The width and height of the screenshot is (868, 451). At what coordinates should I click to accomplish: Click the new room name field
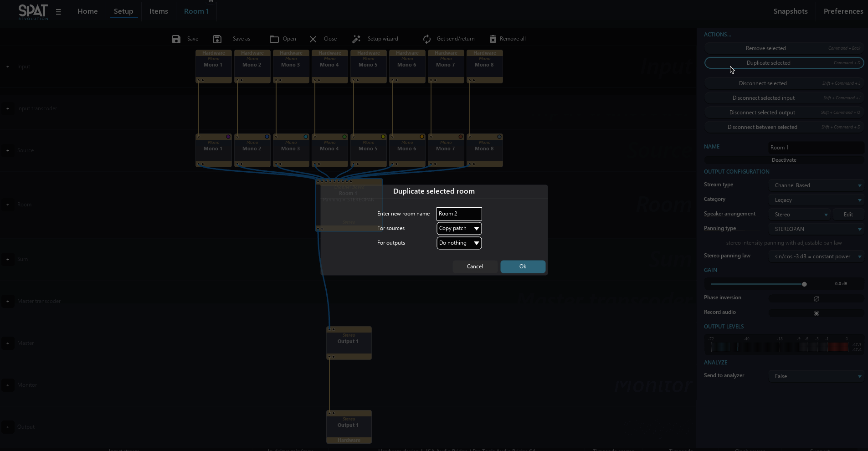pos(459,214)
